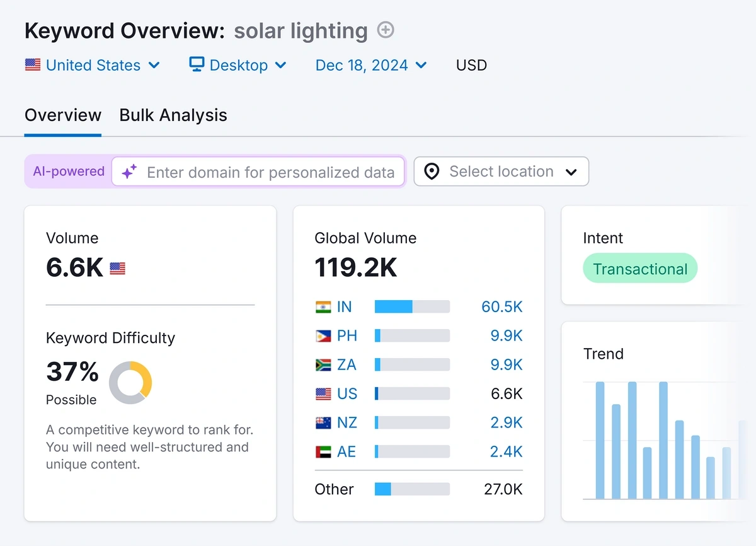
Task: Click the AE country link
Action: point(346,452)
